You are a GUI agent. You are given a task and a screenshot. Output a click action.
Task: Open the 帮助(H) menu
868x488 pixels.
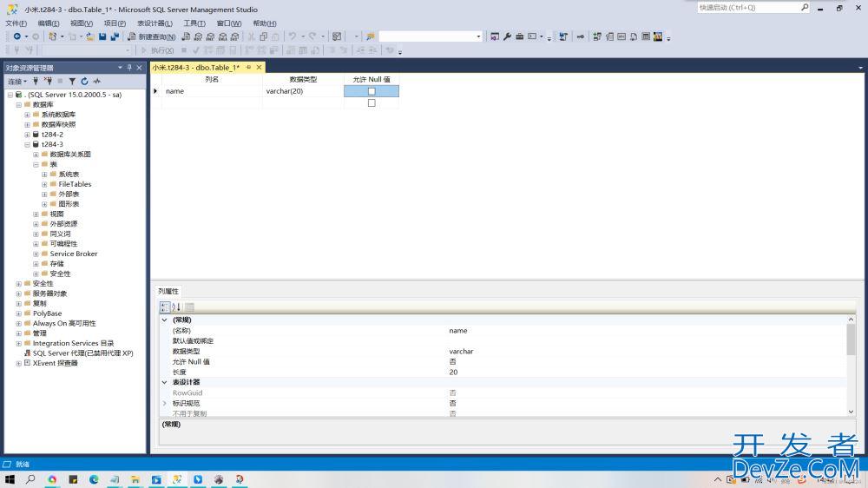[265, 23]
